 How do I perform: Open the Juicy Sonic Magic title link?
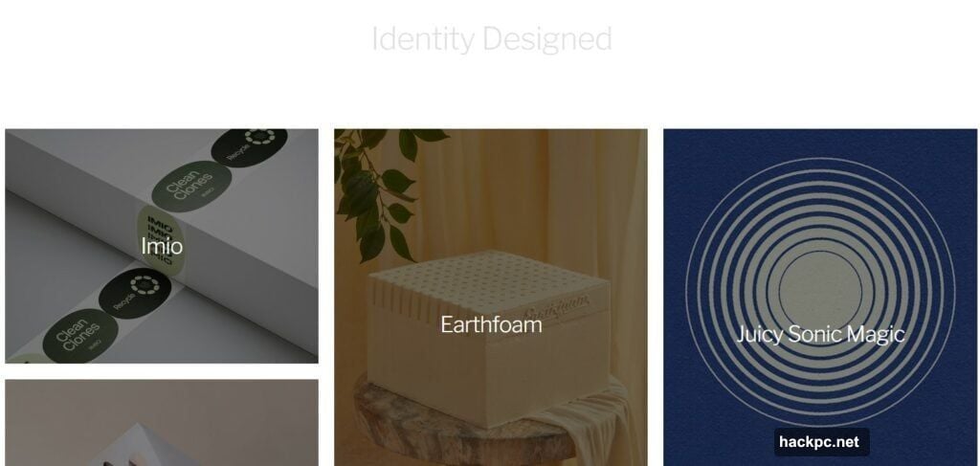pyautogui.click(x=820, y=334)
